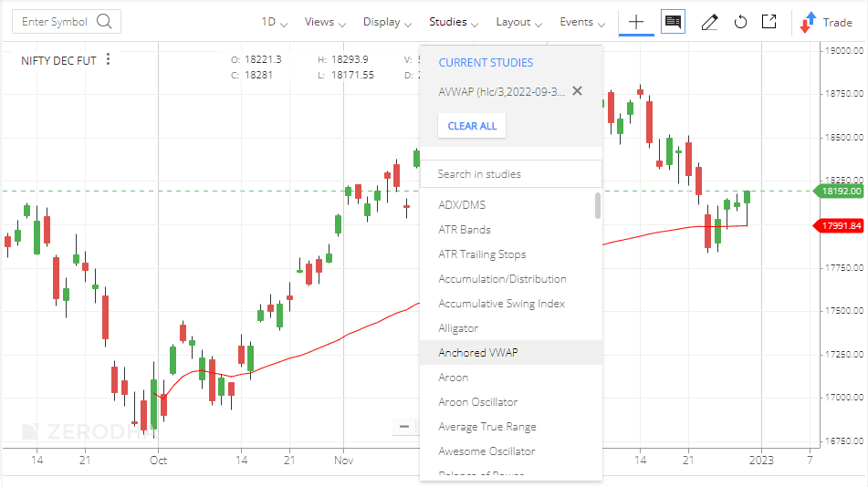Toggle the data tooltip info icon
Screen dimensions: 868x487
click(673, 22)
